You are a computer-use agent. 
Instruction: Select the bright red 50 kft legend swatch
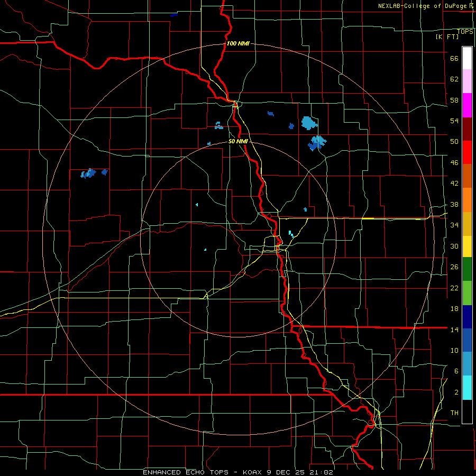pos(467,152)
